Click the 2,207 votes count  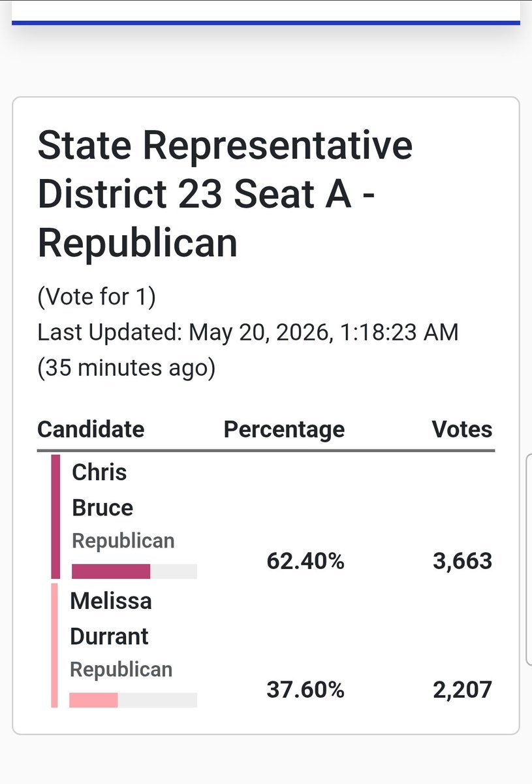(x=463, y=689)
